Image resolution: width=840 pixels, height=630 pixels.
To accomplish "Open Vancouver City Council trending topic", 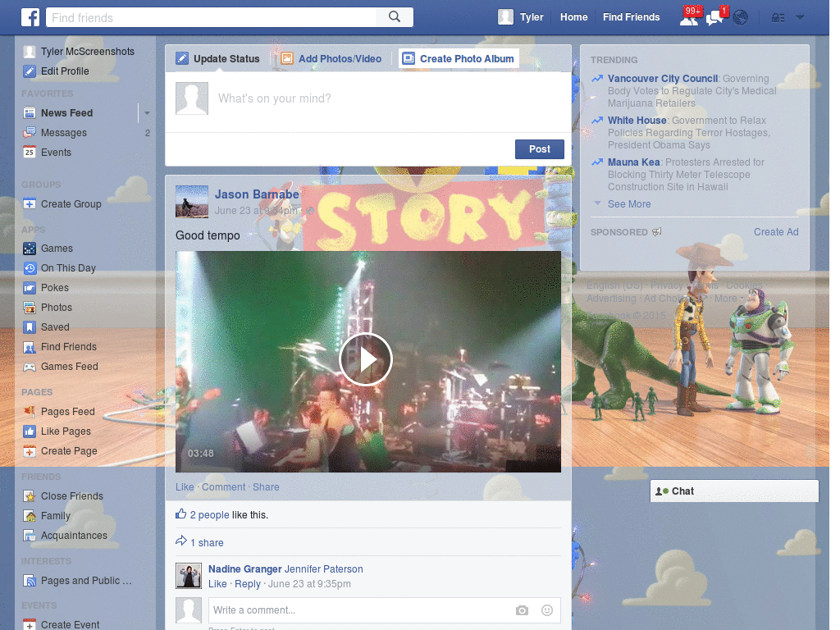I will tap(663, 79).
